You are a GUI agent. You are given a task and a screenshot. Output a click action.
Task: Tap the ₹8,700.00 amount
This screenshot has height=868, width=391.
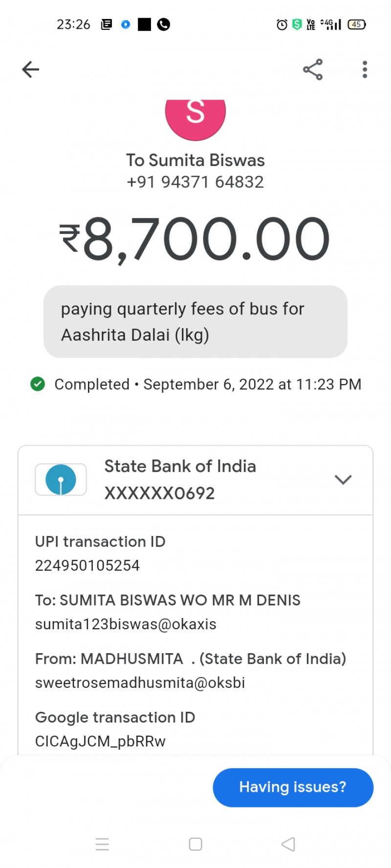tap(195, 239)
